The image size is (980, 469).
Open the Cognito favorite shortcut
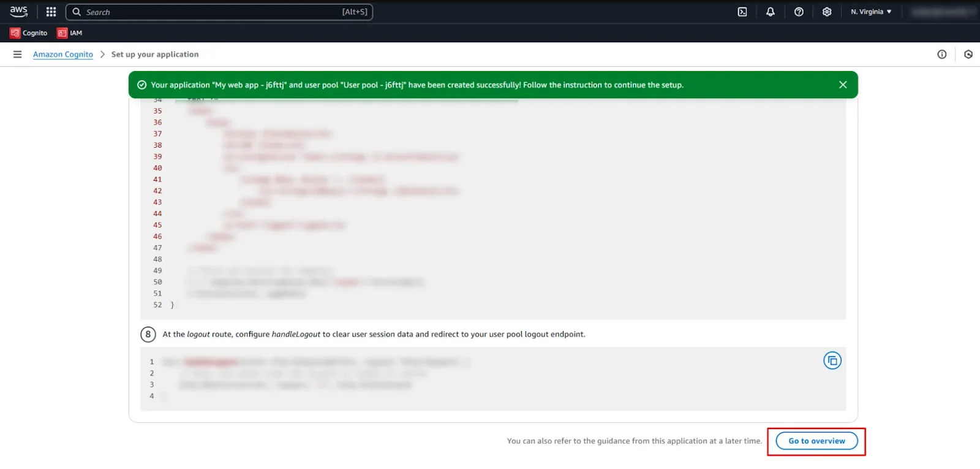(29, 33)
